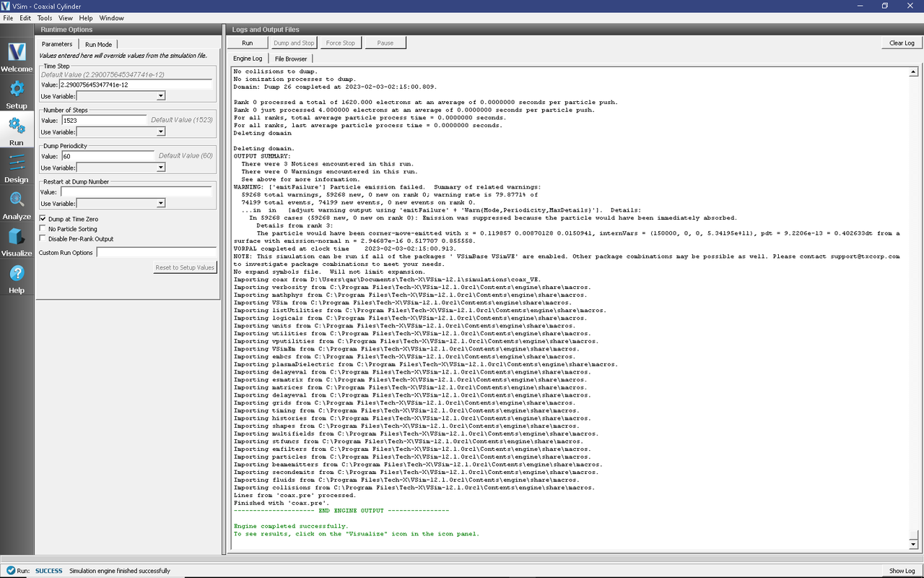Enable Disable Per-Rank Output checkbox
Image resolution: width=924 pixels, height=578 pixels.
(43, 239)
